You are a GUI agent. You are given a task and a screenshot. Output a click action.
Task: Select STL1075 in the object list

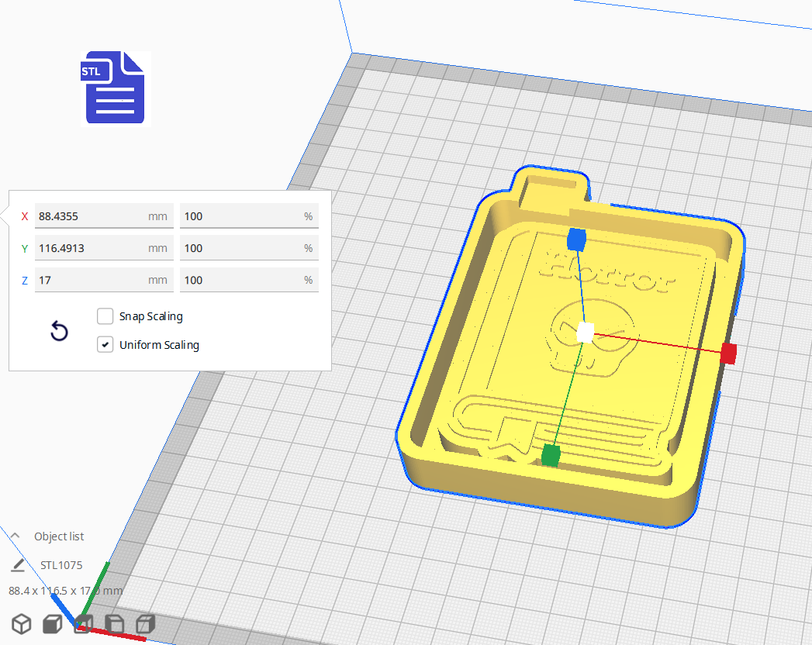coord(63,564)
